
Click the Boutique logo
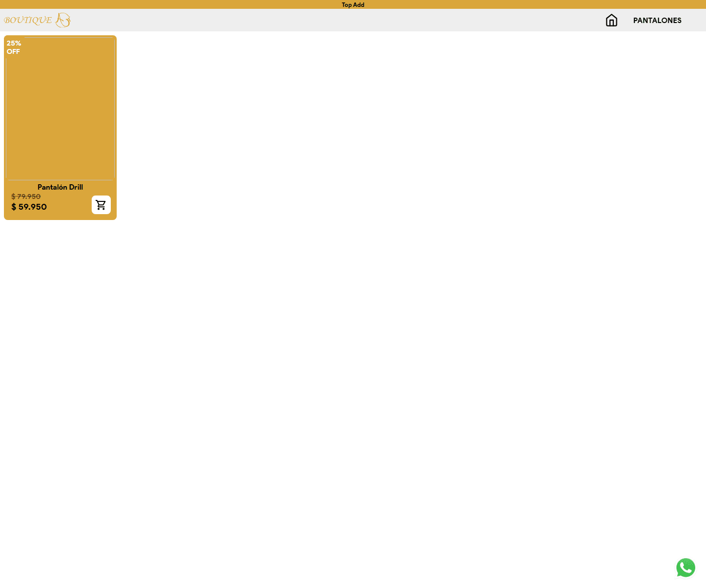[37, 20]
